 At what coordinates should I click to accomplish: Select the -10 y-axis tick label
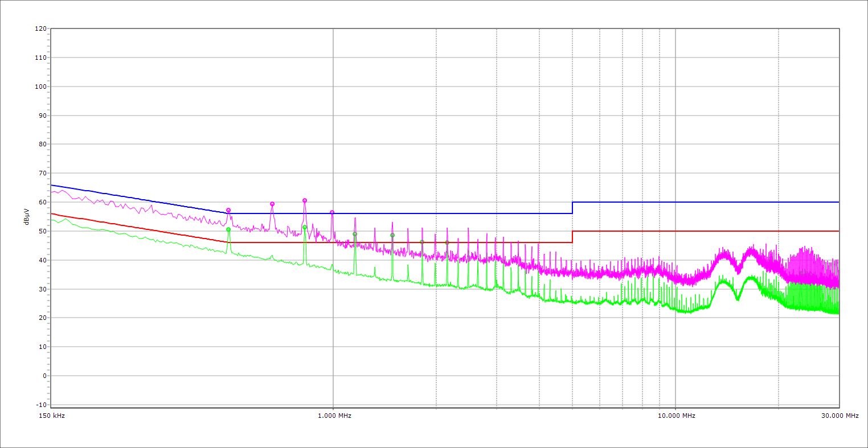point(40,405)
